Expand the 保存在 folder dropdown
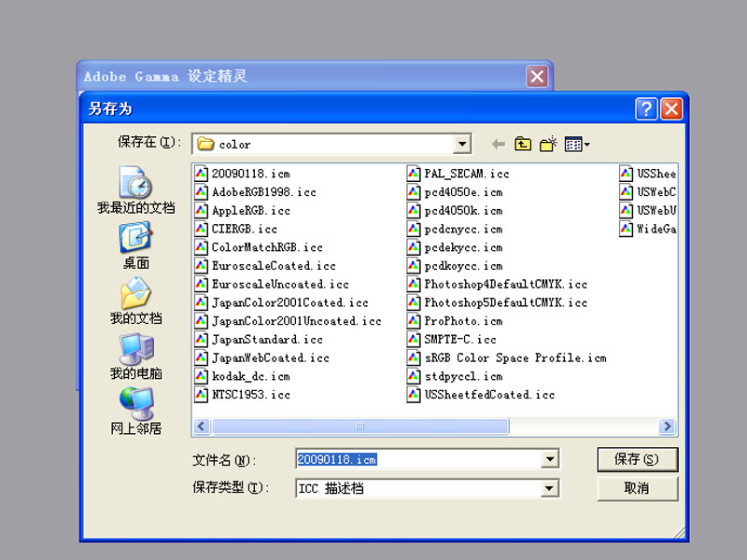This screenshot has width=747, height=560. coord(462,144)
